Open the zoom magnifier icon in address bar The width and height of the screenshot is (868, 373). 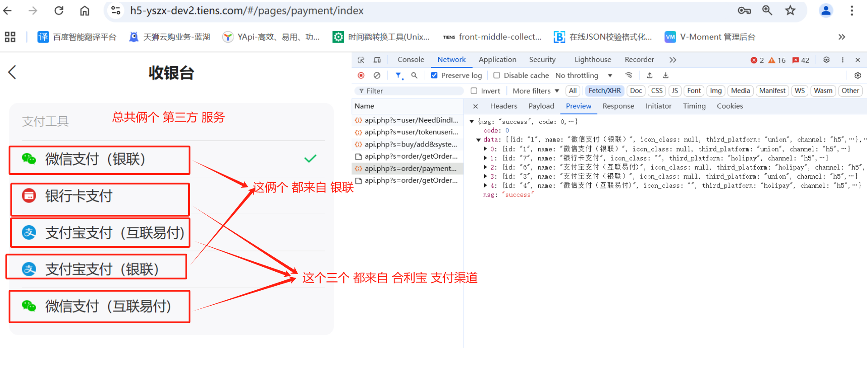767,10
